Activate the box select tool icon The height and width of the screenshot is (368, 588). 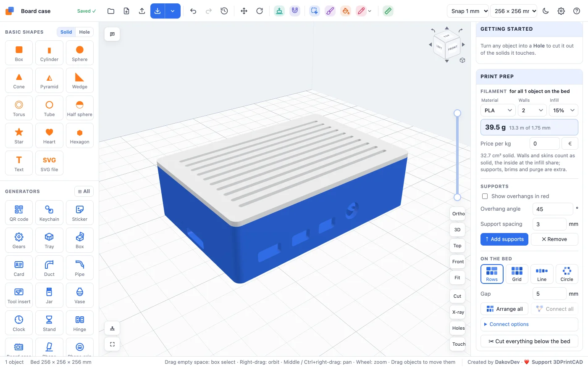315,11
